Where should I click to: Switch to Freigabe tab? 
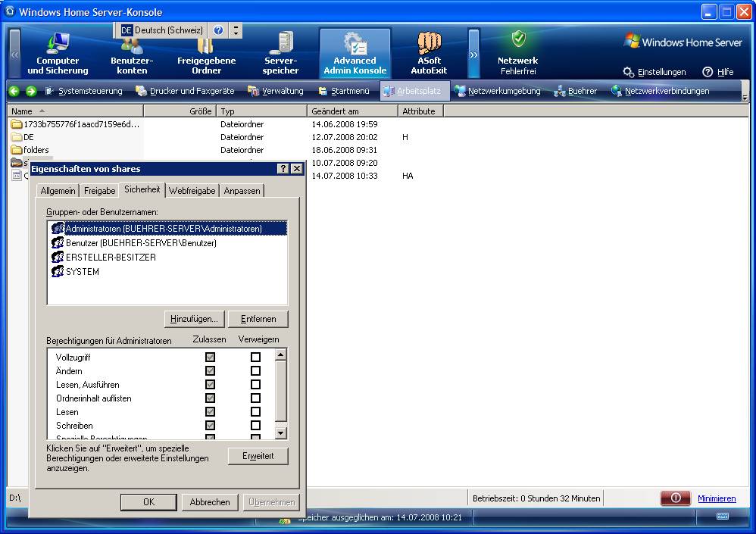pos(99,191)
